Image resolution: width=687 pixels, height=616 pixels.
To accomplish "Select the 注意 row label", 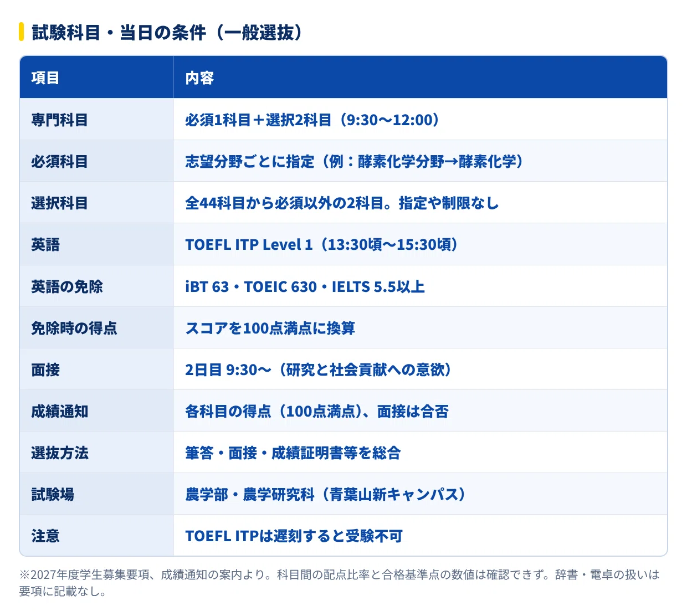I will tap(45, 536).
